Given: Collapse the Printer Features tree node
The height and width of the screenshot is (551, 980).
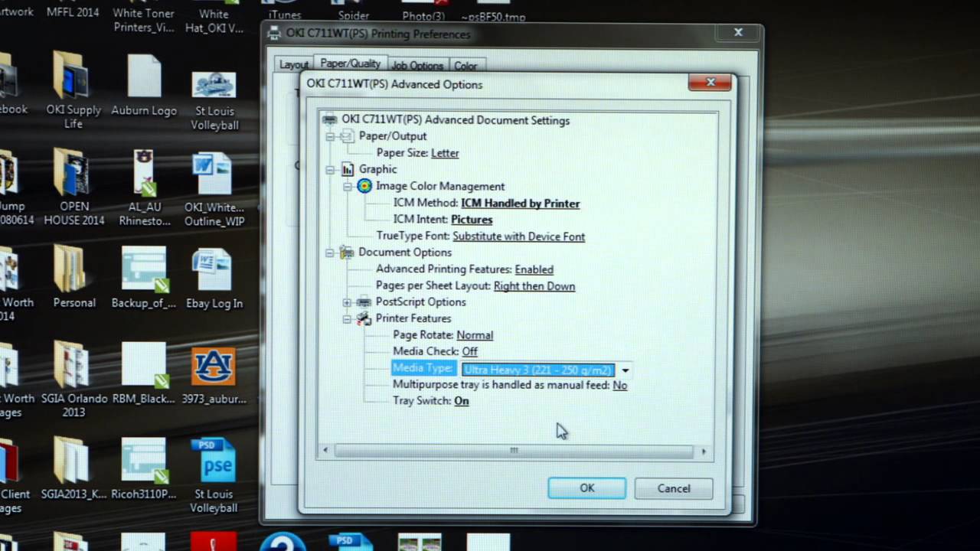Looking at the screenshot, I should tap(347, 318).
